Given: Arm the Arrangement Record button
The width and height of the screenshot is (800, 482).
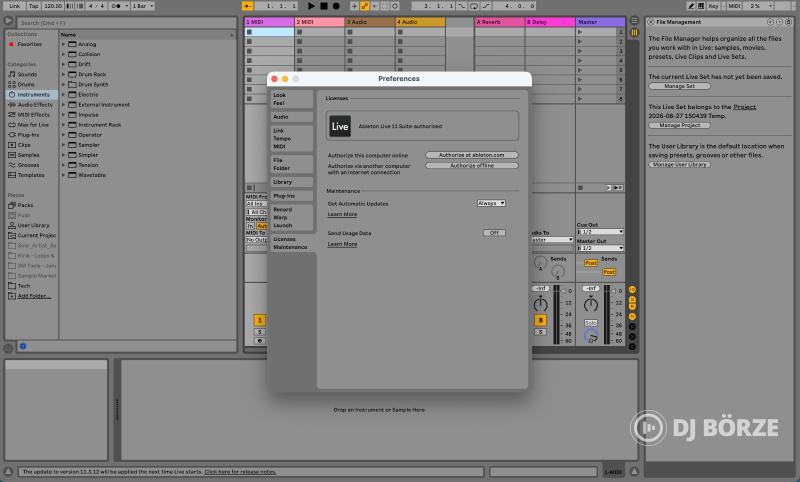Looking at the screenshot, I should coord(336,6).
